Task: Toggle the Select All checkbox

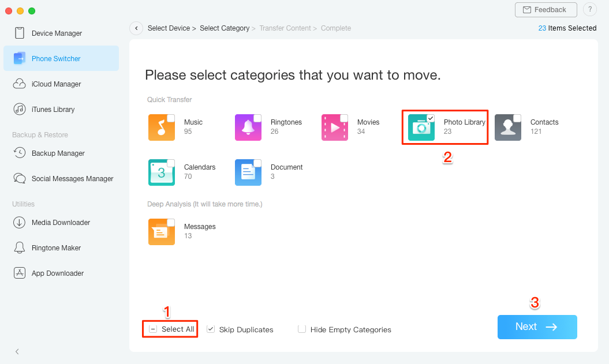Action: pos(152,329)
